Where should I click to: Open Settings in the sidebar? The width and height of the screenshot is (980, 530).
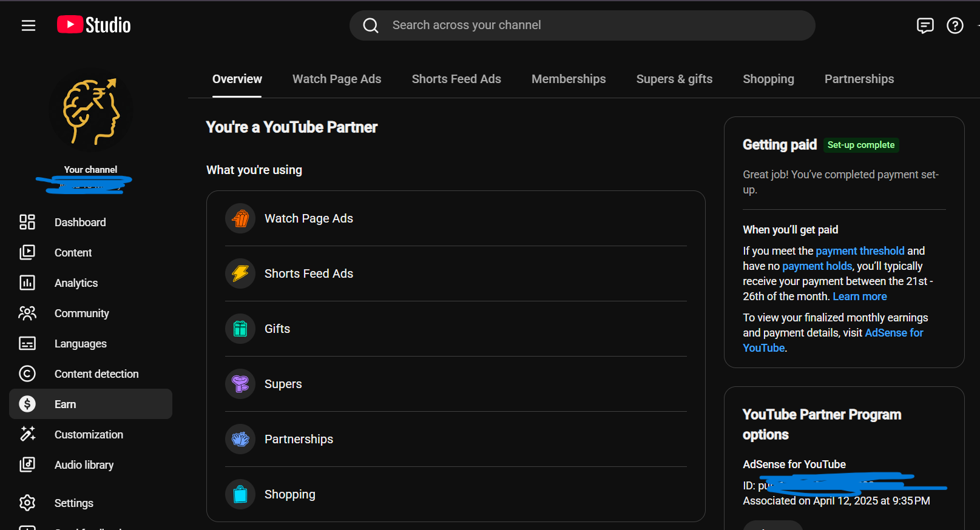click(91, 503)
